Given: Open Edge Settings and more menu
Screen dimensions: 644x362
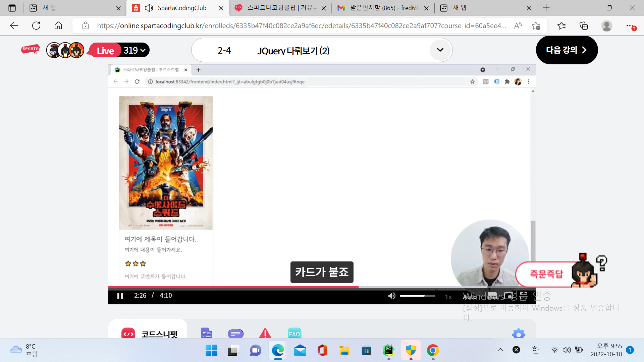Looking at the screenshot, I should [x=630, y=26].
